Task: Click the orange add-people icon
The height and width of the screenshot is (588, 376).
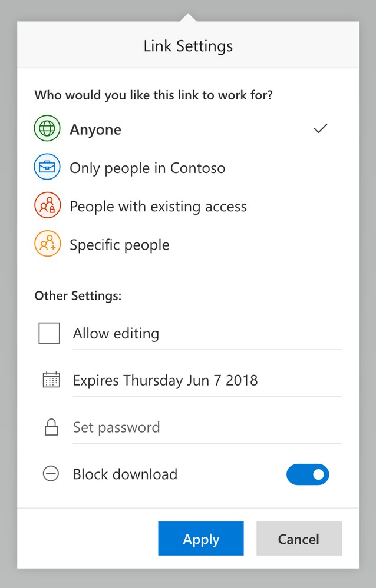Action: [x=47, y=244]
